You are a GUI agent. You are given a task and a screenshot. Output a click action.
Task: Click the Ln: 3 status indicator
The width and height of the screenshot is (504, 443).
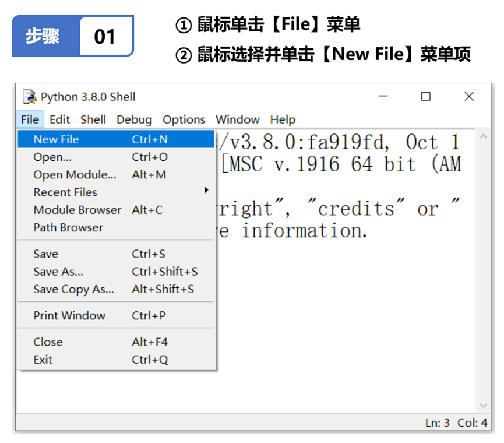437,423
